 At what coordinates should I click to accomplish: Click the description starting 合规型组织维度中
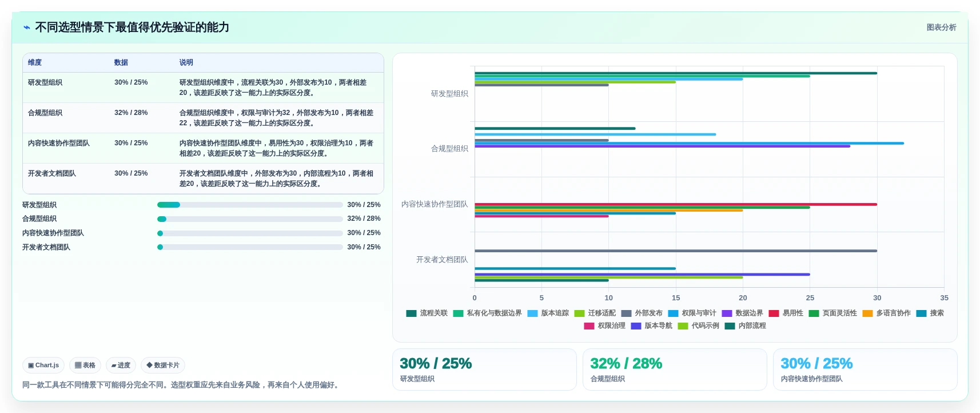[x=277, y=118]
